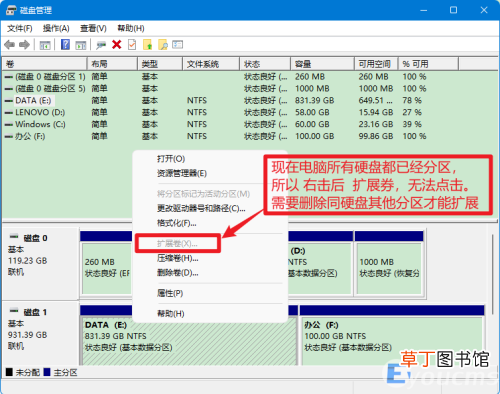
Task: Click the show/hide action pane icon
Action: click(81, 45)
